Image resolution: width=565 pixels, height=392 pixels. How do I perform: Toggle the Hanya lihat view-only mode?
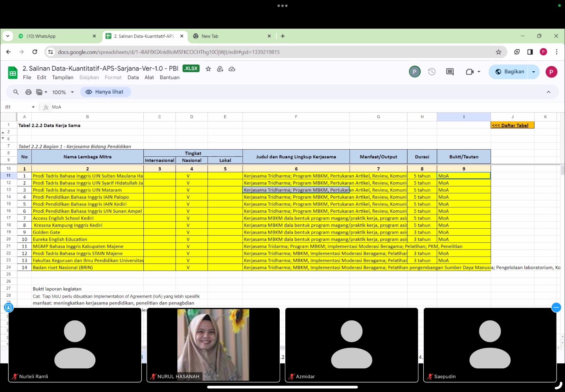[x=105, y=92]
